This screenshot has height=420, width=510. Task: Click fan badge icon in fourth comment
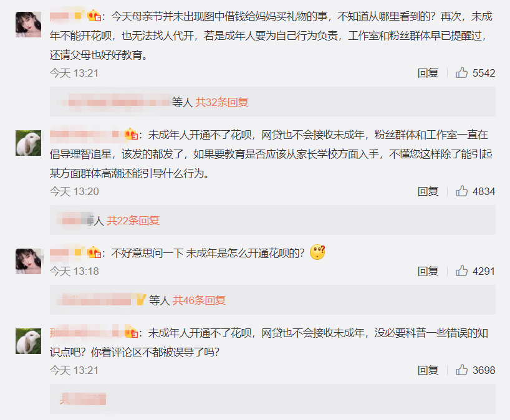[131, 333]
